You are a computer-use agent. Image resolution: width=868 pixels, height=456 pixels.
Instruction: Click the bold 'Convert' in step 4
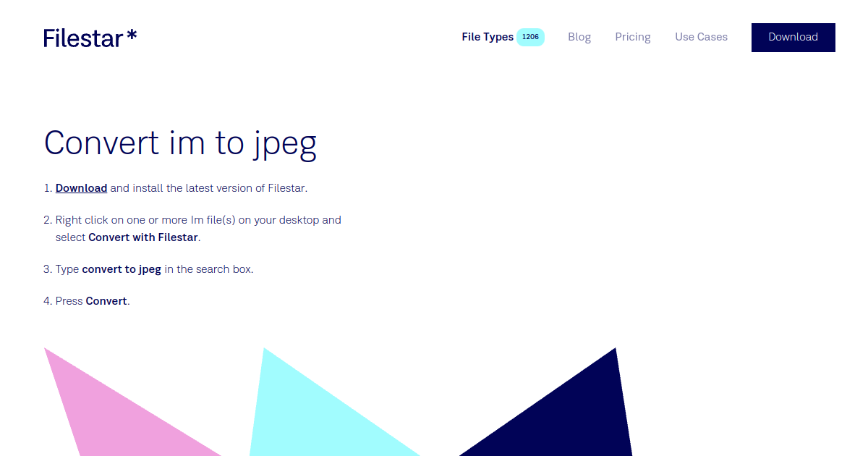click(106, 301)
